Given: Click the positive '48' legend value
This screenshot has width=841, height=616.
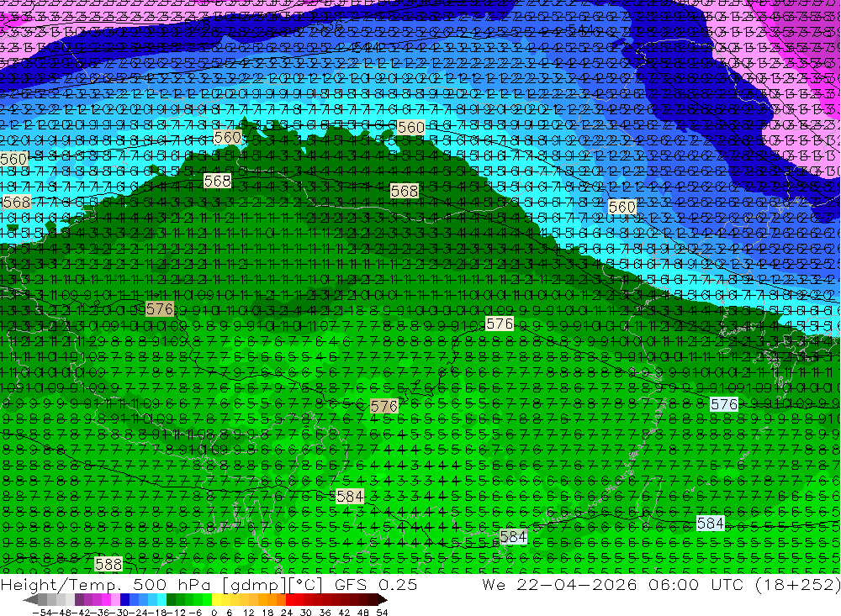Looking at the screenshot, I should click(x=363, y=613).
